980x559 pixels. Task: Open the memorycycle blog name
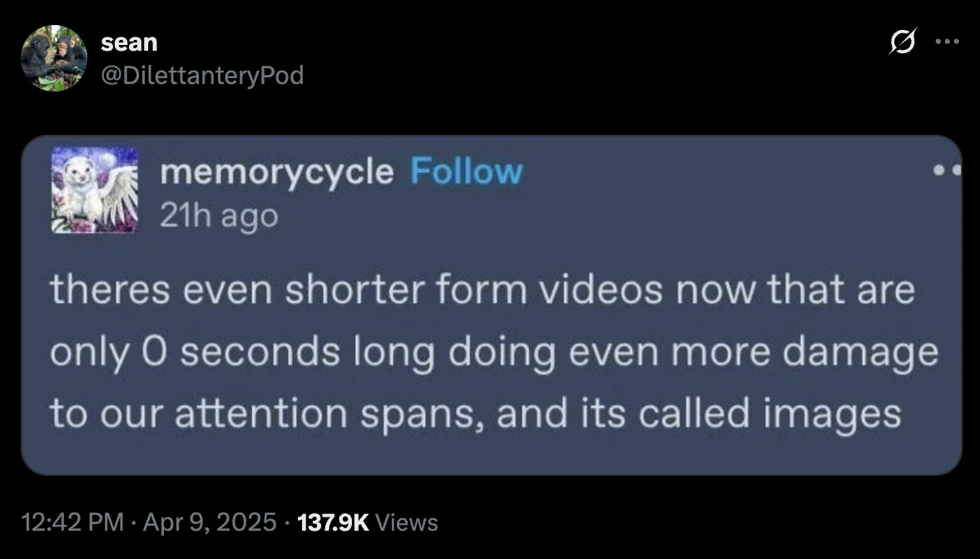pyautogui.click(x=277, y=172)
